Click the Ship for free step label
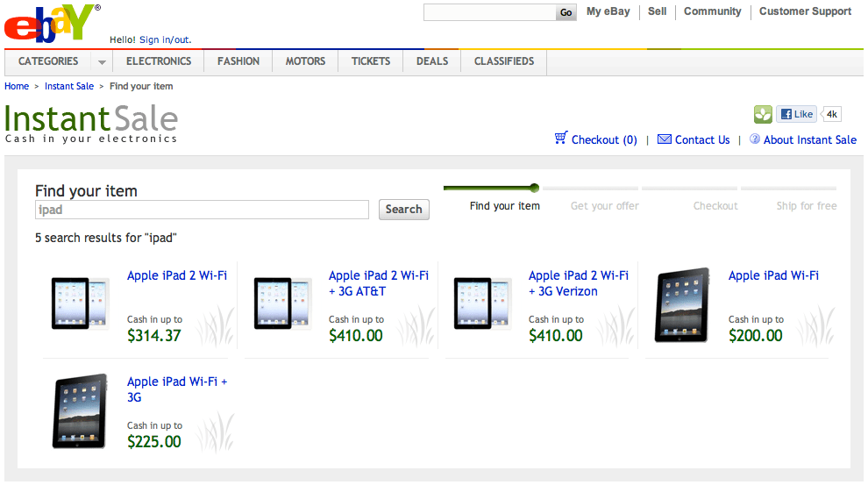 click(806, 206)
